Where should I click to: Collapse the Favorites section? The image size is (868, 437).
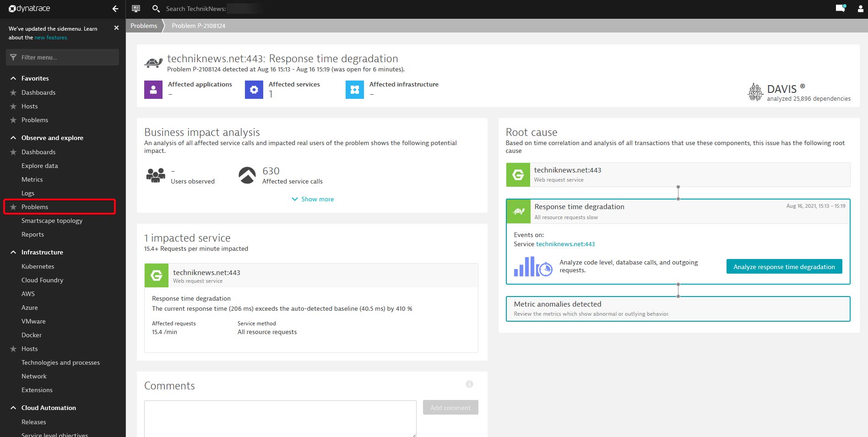coord(13,78)
